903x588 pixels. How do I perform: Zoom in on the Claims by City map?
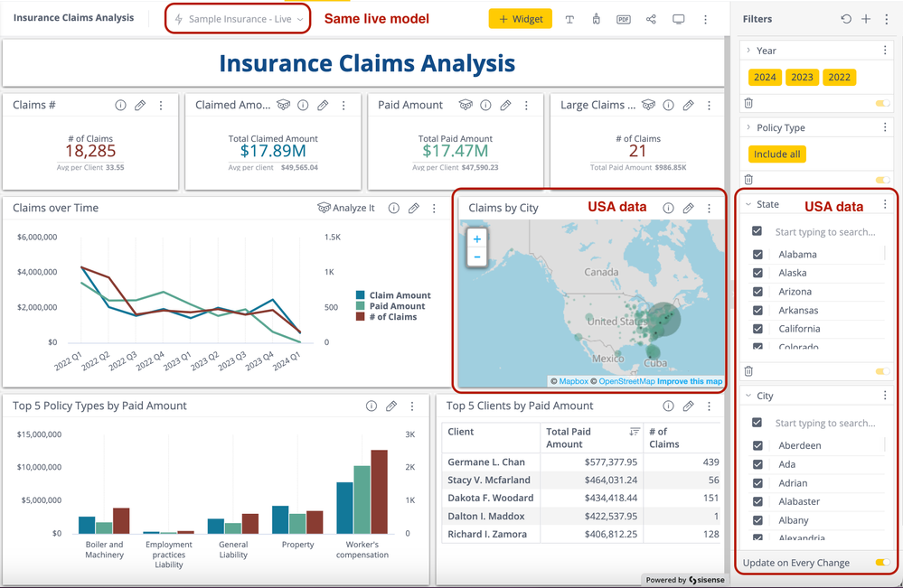(477, 238)
